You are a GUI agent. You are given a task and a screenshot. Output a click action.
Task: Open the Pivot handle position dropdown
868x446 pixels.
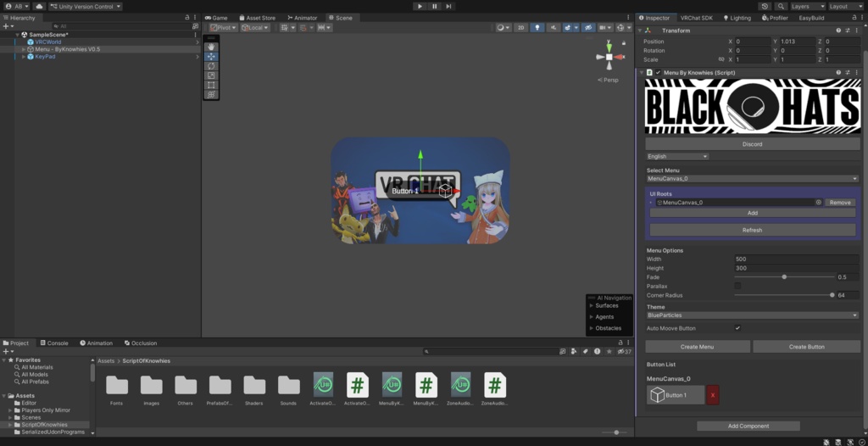(x=223, y=27)
